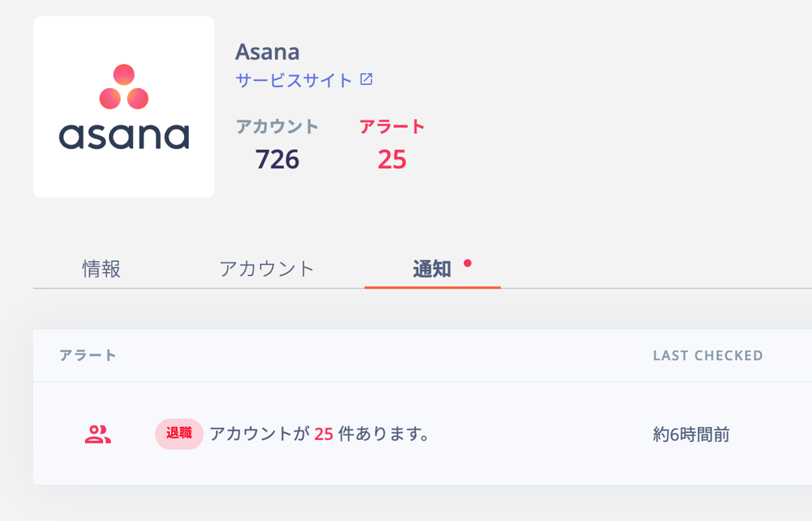Click the 約6時間前 timestamp
Screen dimensions: 812x521
[x=692, y=434]
